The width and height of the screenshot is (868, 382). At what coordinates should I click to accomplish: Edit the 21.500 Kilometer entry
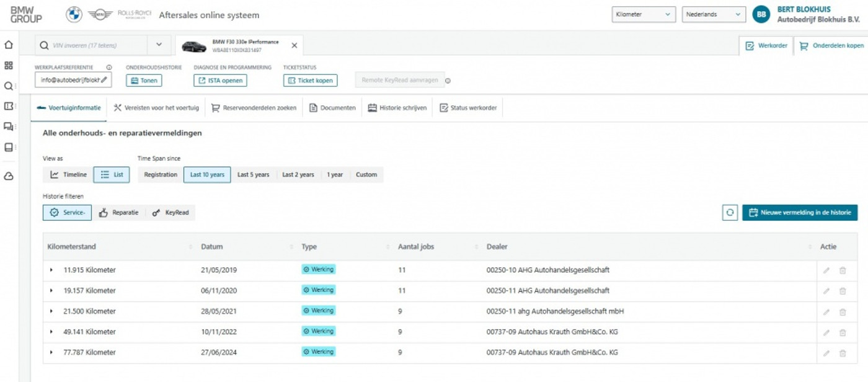tap(826, 311)
